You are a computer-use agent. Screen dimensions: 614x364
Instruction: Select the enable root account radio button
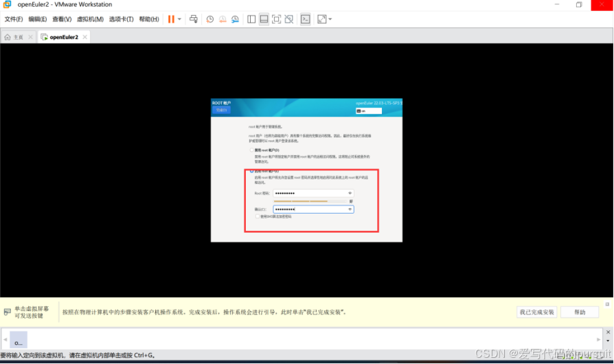(252, 171)
